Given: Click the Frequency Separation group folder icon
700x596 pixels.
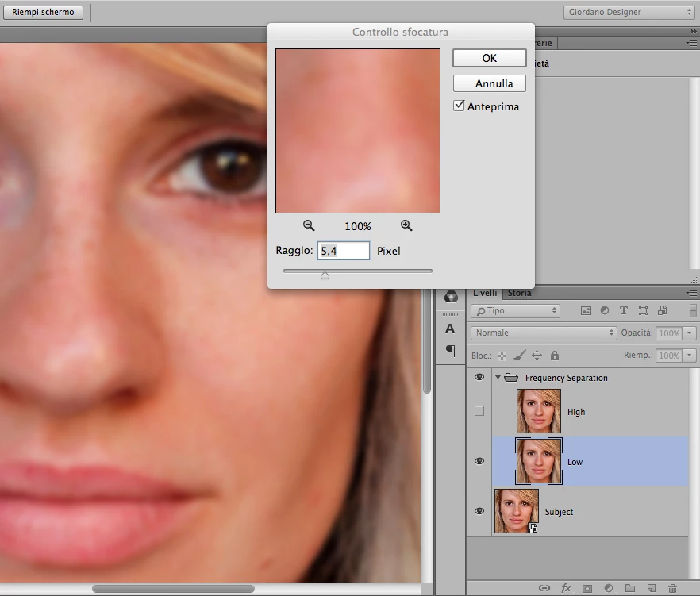Looking at the screenshot, I should [511, 378].
